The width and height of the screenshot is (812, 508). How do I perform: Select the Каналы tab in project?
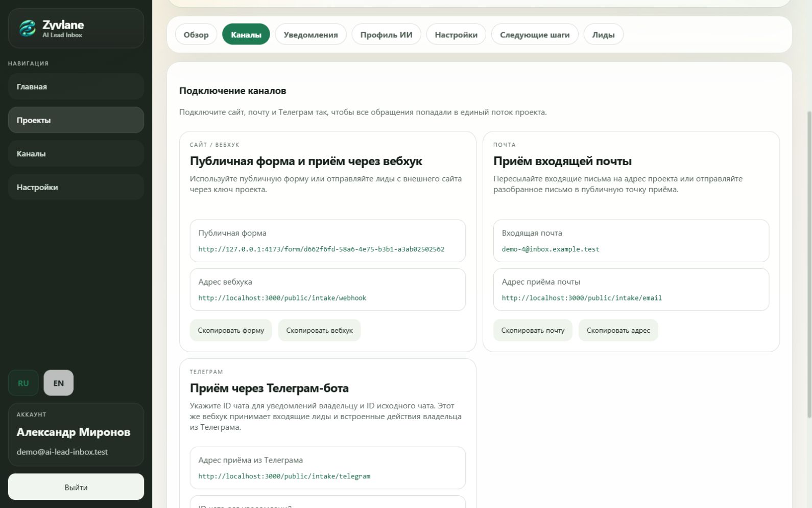point(246,35)
